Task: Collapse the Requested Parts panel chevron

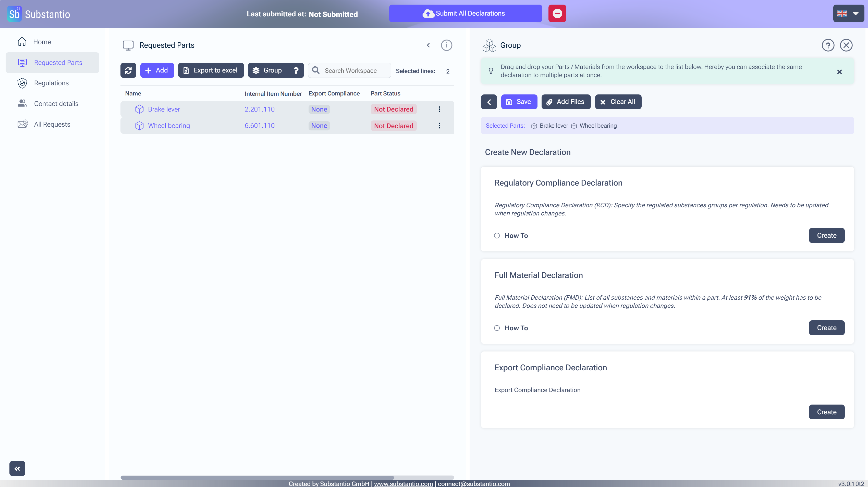Action: [428, 45]
